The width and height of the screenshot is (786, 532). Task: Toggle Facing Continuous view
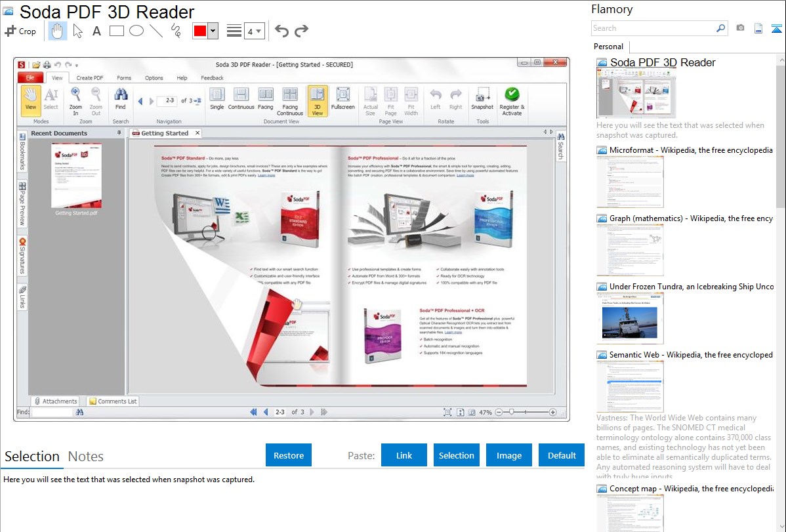click(290, 101)
